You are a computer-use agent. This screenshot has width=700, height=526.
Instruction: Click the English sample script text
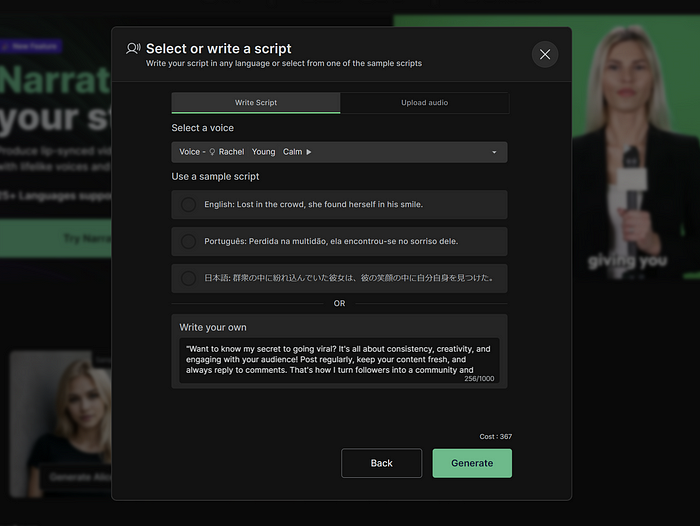(x=313, y=205)
